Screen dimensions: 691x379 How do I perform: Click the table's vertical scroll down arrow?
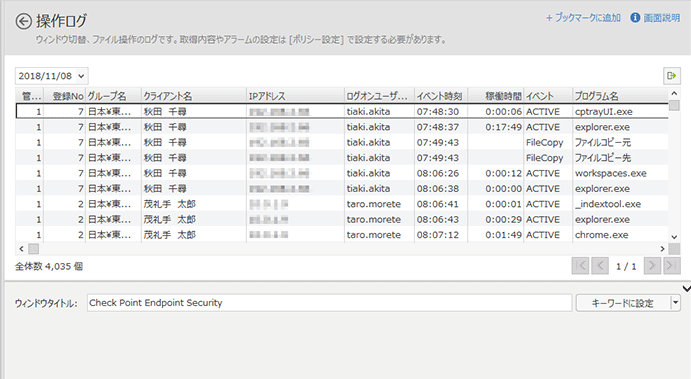674,237
